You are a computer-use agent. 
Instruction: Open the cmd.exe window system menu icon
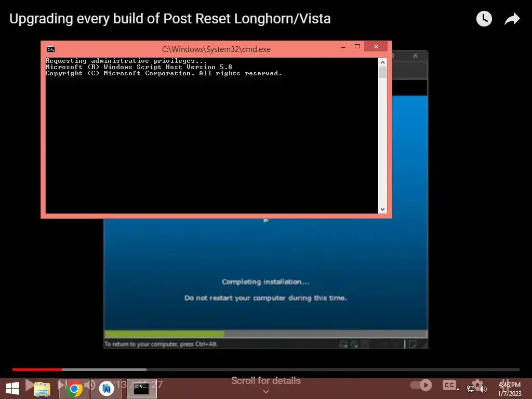click(51, 49)
